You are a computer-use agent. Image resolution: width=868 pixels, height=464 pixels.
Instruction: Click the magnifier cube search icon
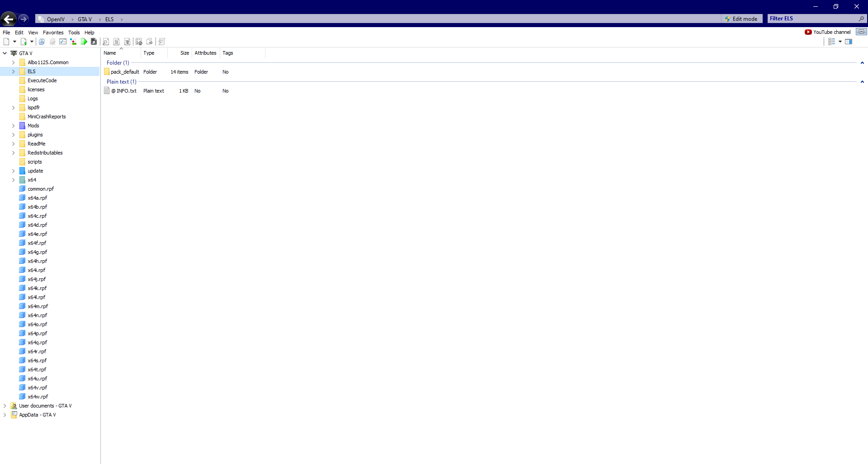coord(42,42)
